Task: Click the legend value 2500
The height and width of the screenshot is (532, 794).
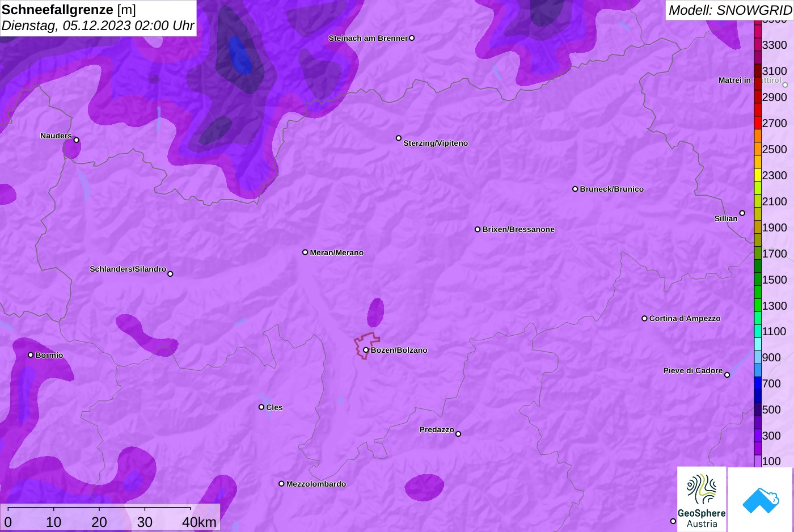Action: [774, 149]
